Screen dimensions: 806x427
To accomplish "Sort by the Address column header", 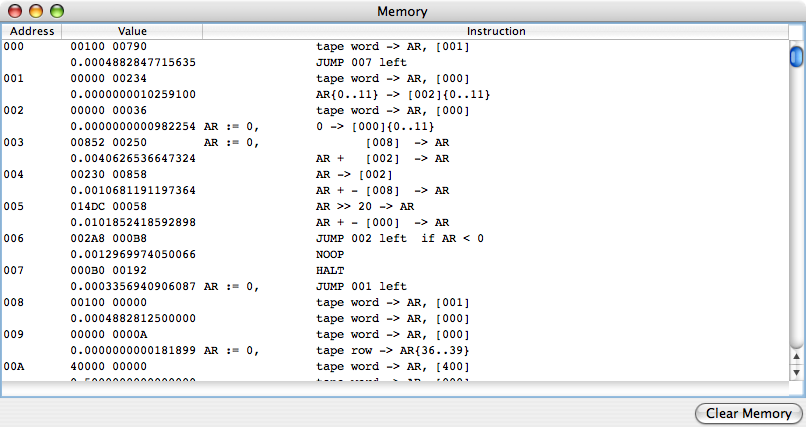I will (x=31, y=31).
